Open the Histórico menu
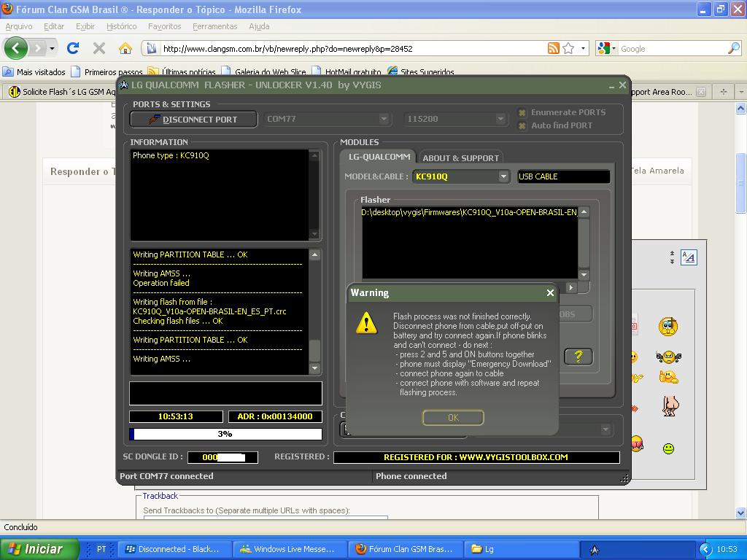Viewport: 747px width, 560px height. click(122, 26)
